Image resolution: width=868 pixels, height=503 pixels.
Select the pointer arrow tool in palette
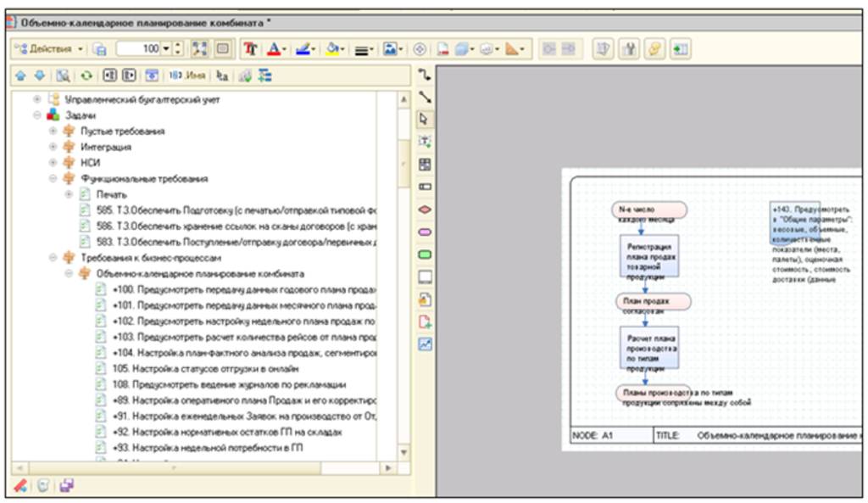(x=426, y=119)
